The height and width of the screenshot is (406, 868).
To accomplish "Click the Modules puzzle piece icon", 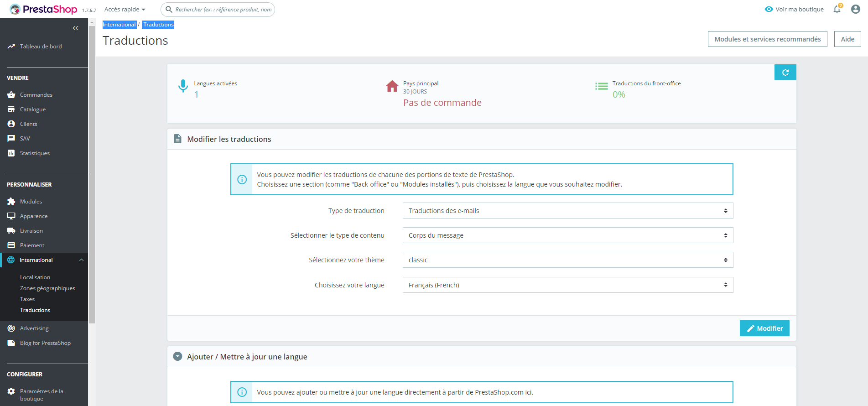I will coord(11,202).
